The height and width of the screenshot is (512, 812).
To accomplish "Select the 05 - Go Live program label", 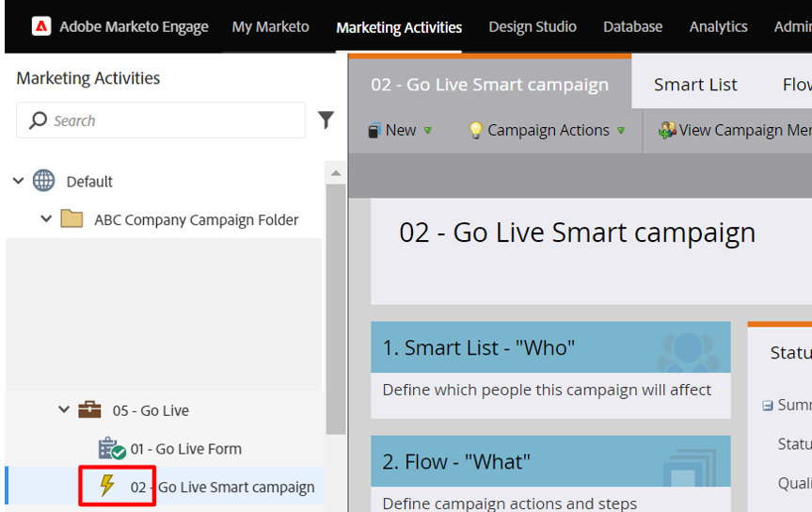I will coord(151,410).
